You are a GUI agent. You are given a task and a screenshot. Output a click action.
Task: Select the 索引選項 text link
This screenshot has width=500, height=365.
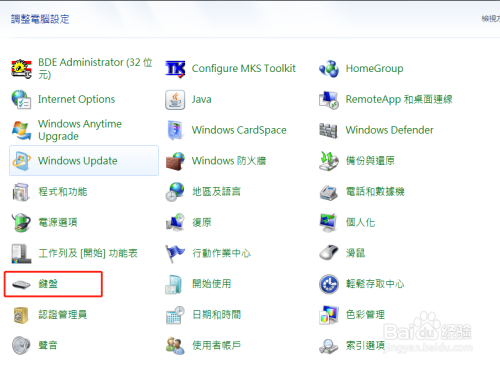(365, 345)
